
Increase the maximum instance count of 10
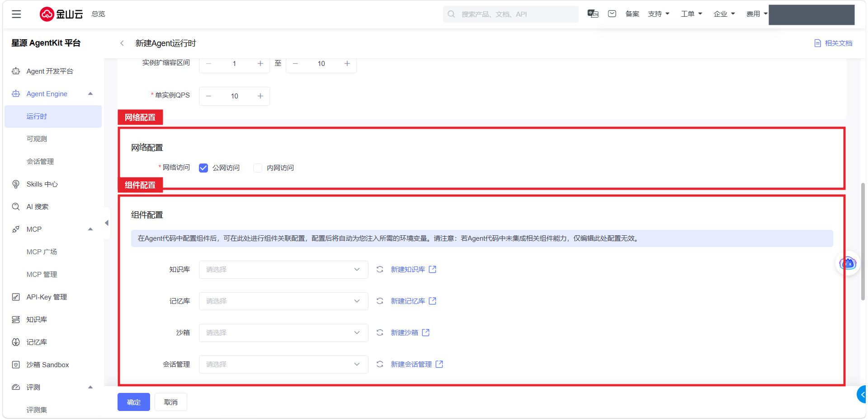[x=347, y=64]
